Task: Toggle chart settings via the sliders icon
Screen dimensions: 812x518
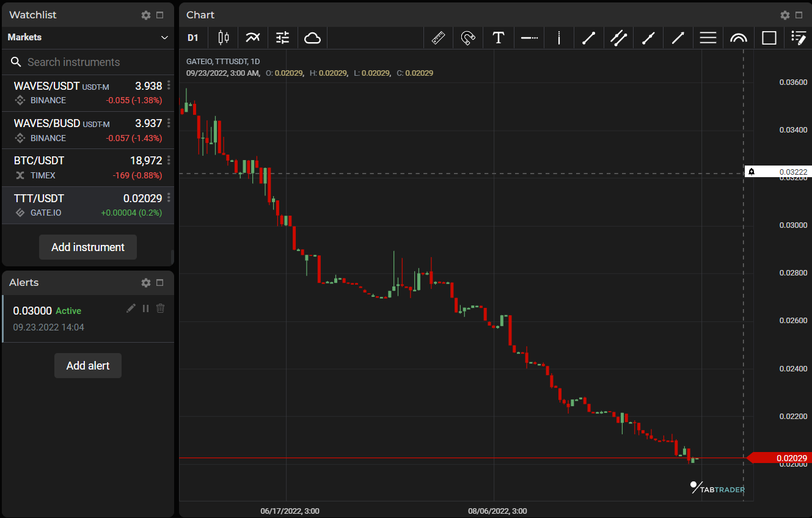Action: (x=282, y=37)
